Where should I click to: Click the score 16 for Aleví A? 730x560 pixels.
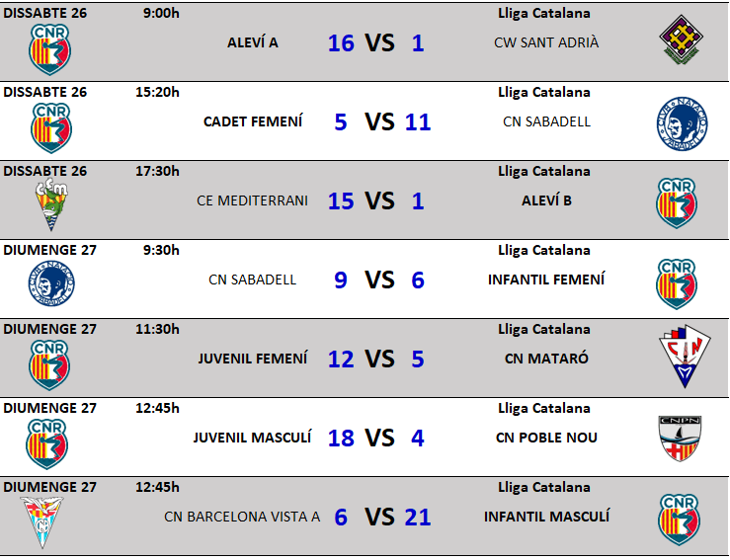click(341, 42)
